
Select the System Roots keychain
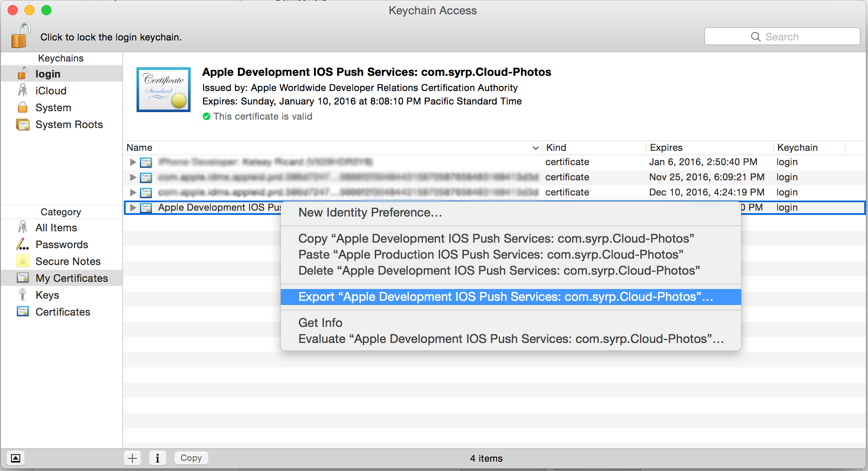point(62,124)
